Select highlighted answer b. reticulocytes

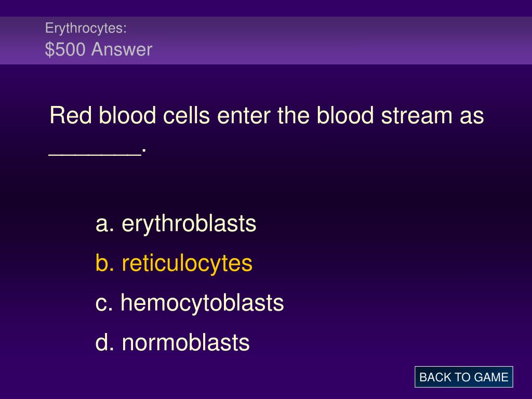pyautogui.click(x=174, y=263)
